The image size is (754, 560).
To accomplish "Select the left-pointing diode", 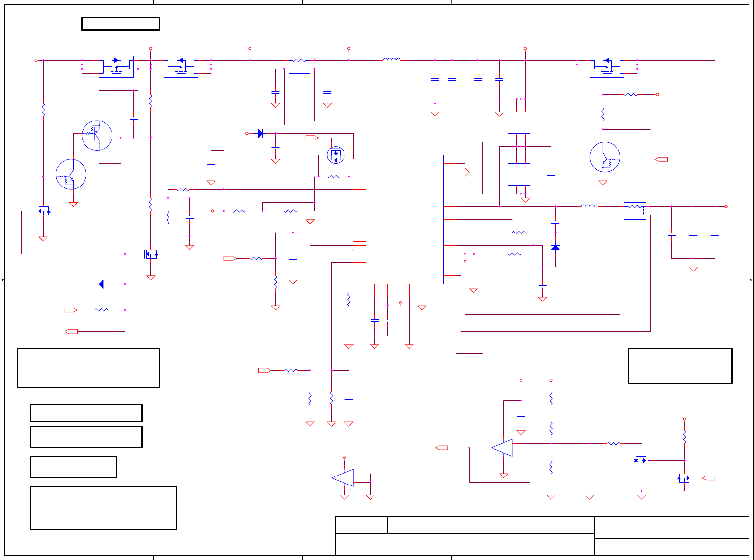I will click(x=101, y=284).
